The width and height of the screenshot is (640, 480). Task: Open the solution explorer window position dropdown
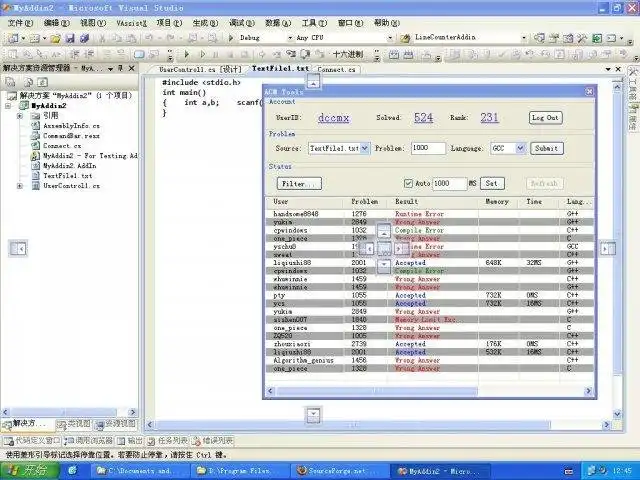pyautogui.click(x=110, y=69)
